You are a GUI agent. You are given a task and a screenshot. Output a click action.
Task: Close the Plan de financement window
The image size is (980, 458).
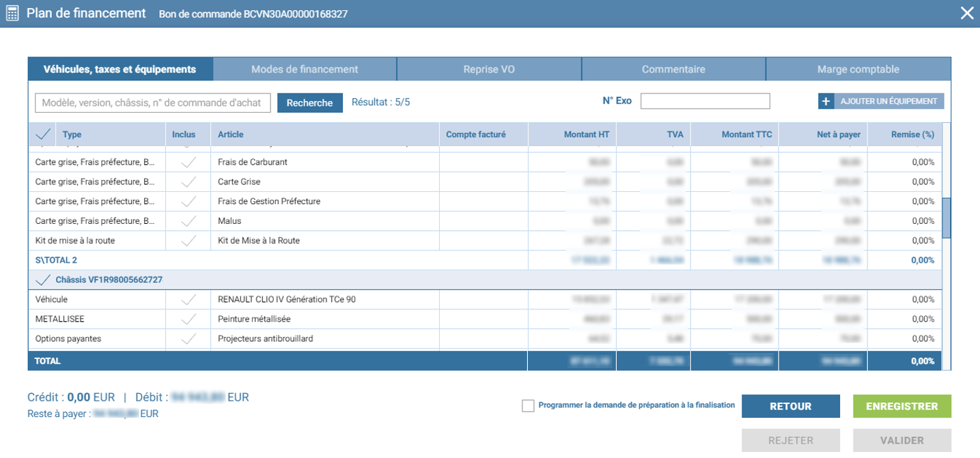tap(967, 13)
